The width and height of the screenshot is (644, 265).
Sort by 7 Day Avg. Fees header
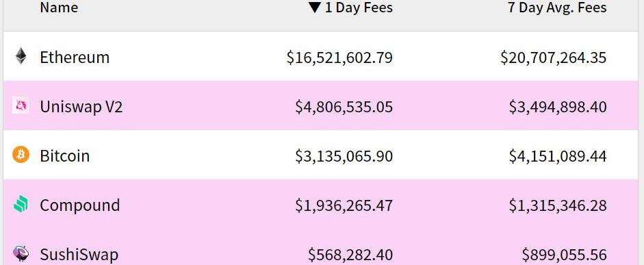(557, 8)
